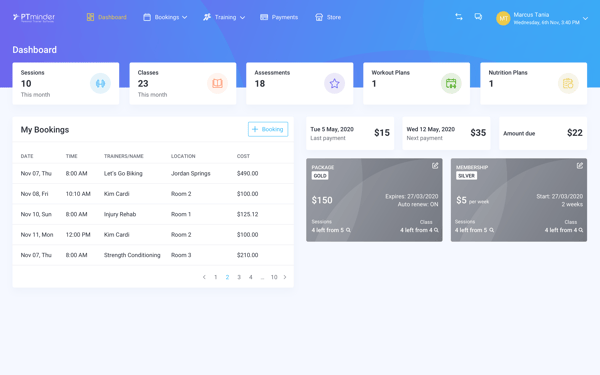Screen dimensions: 600x375
Task: Expand the Bookings dropdown chevron
Action: (x=185, y=17)
